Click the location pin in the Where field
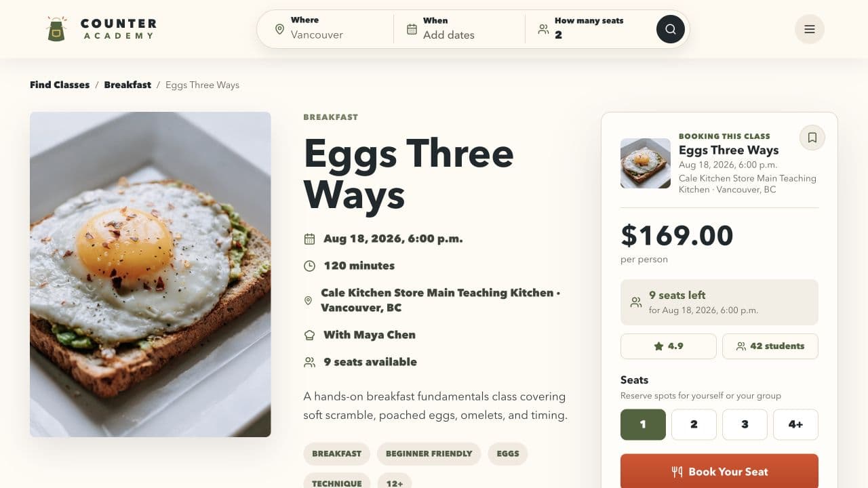Viewport: 868px width, 488px height. tap(279, 29)
